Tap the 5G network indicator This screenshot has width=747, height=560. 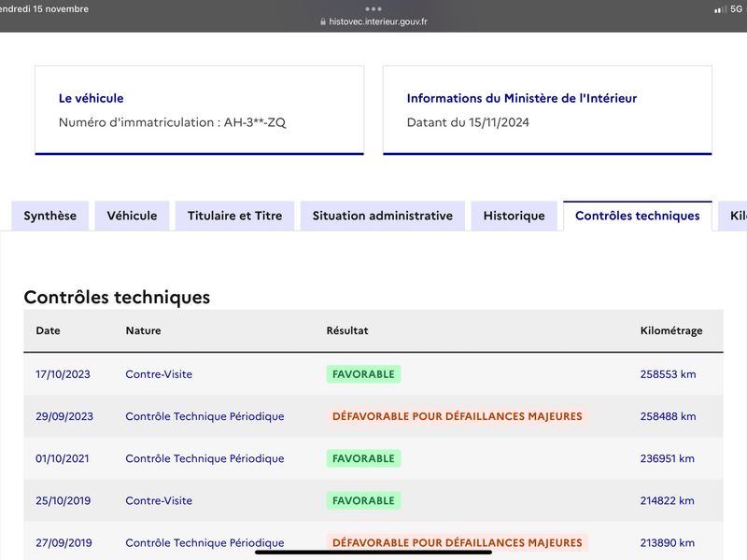736,9
